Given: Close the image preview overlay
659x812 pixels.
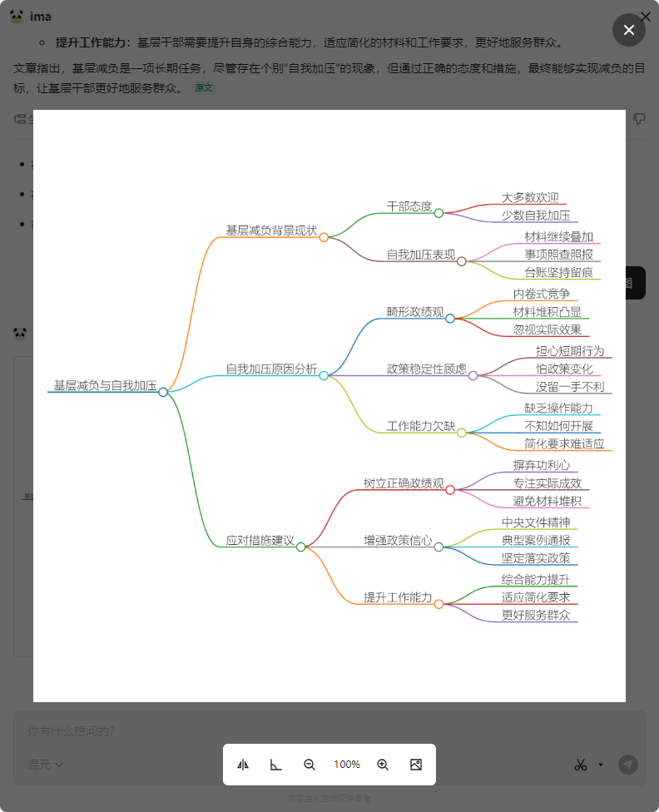Looking at the screenshot, I should tap(629, 30).
